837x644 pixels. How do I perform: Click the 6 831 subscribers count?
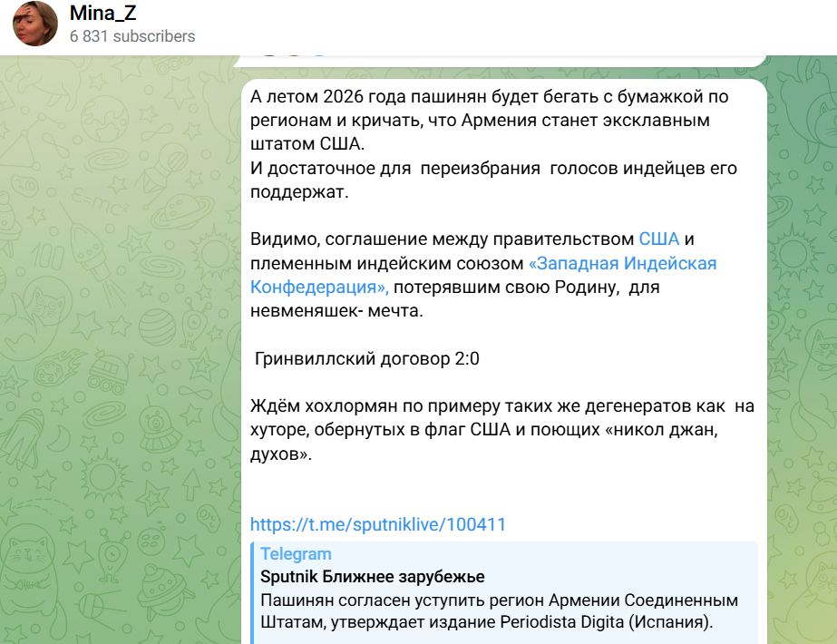[x=132, y=36]
